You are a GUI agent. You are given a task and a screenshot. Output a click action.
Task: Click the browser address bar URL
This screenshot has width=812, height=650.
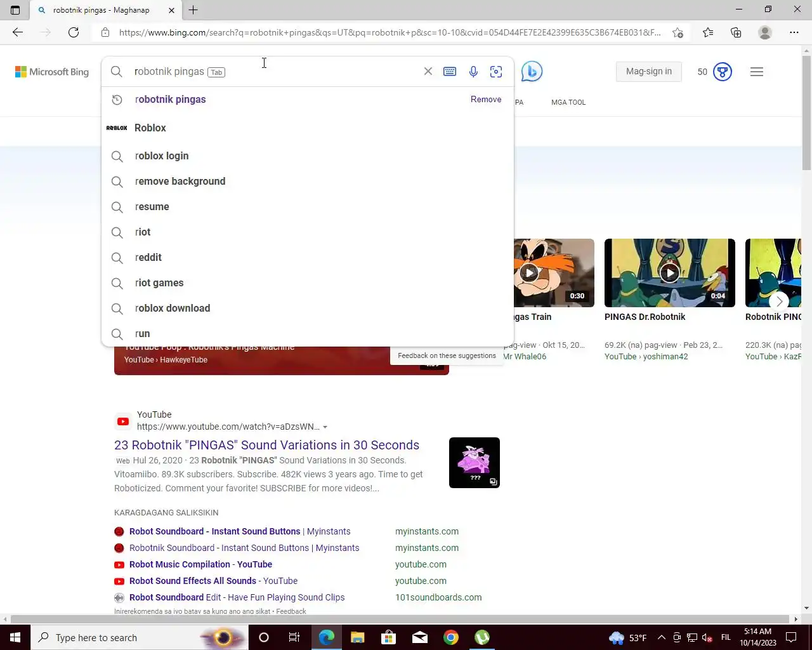pyautogui.click(x=390, y=32)
